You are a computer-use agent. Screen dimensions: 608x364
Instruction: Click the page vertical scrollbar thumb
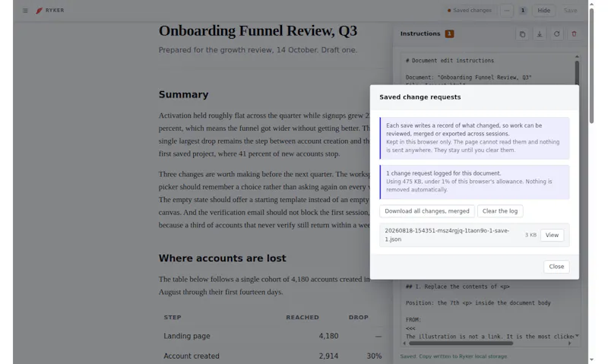tap(591, 66)
